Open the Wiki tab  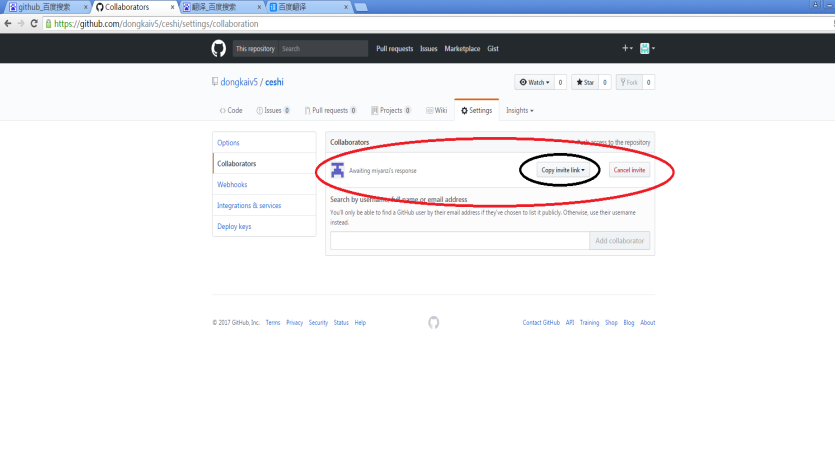point(437,110)
